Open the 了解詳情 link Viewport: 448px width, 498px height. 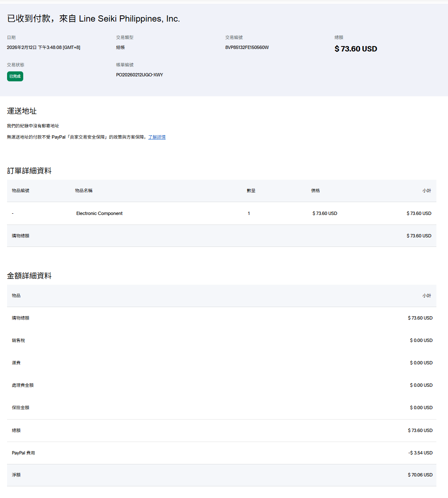coord(157,137)
